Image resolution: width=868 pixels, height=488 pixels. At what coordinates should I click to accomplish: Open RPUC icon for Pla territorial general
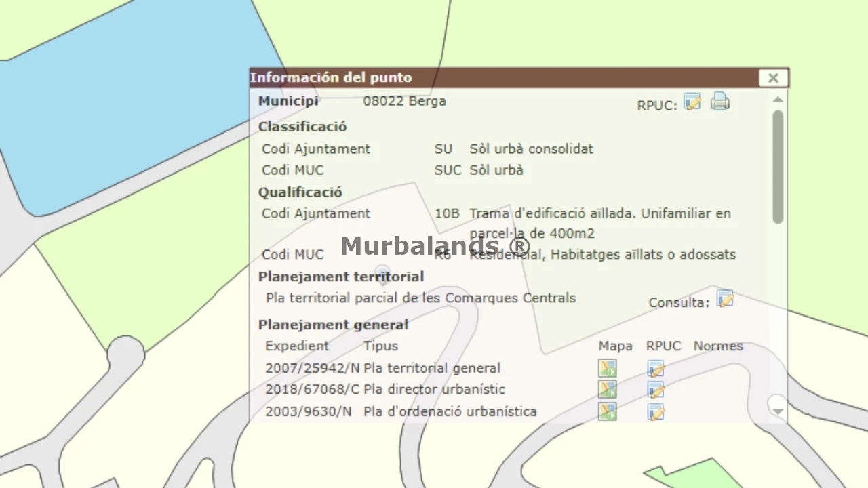coord(655,369)
